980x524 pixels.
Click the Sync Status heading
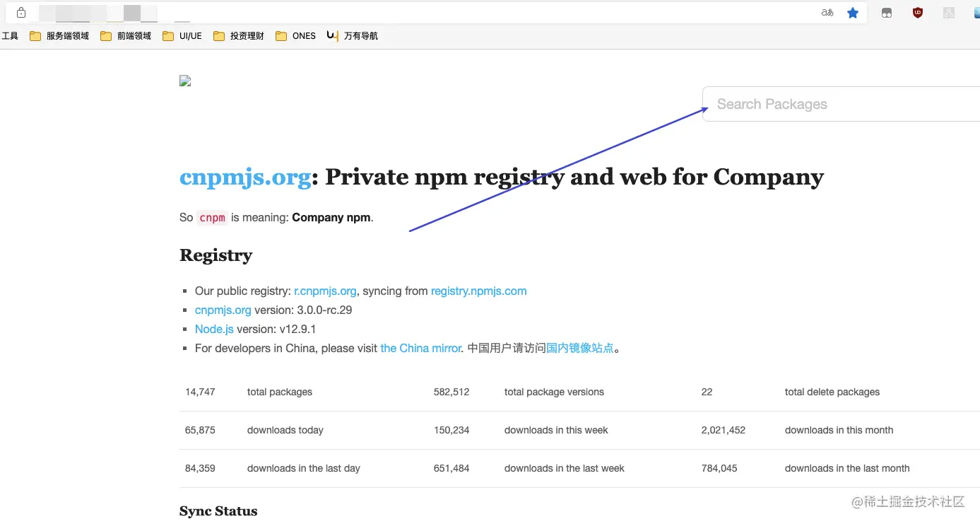(x=218, y=511)
